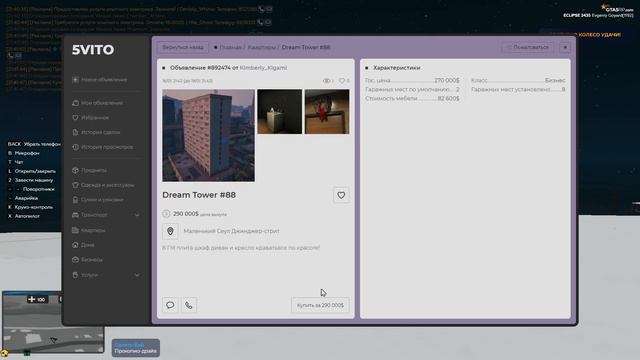Call the seller via phone icon
The image size is (640, 360).
[189, 305]
